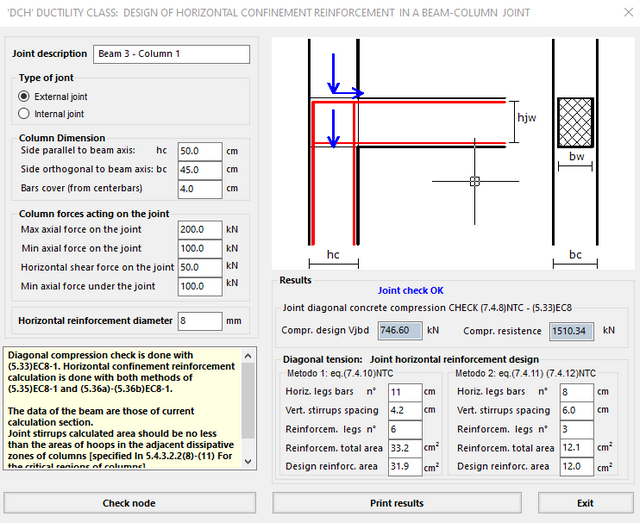
Task: Click the Bars cover input field
Action: [200, 189]
